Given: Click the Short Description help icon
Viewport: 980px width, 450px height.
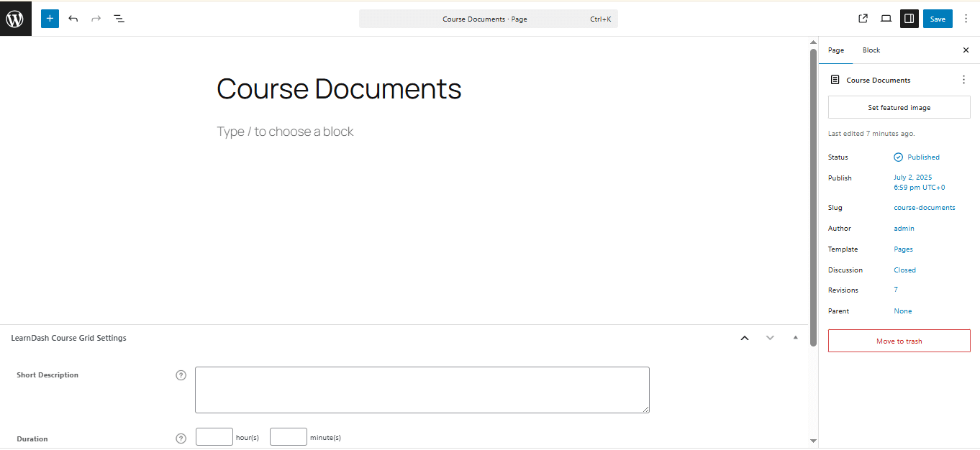Looking at the screenshot, I should pyautogui.click(x=181, y=375).
